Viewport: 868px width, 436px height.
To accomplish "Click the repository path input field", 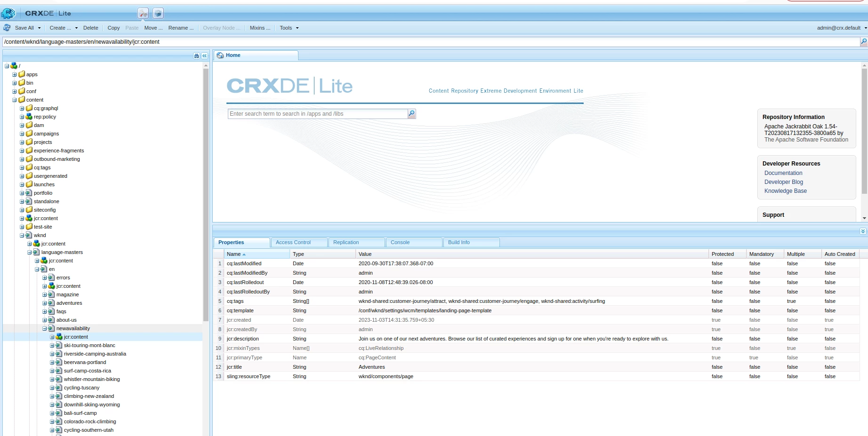I will pos(431,42).
